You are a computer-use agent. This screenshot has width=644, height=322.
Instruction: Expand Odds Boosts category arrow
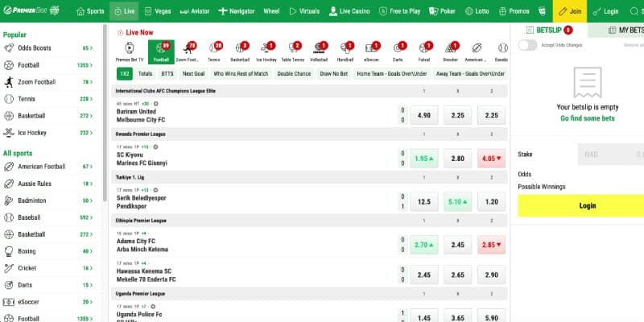91,48
